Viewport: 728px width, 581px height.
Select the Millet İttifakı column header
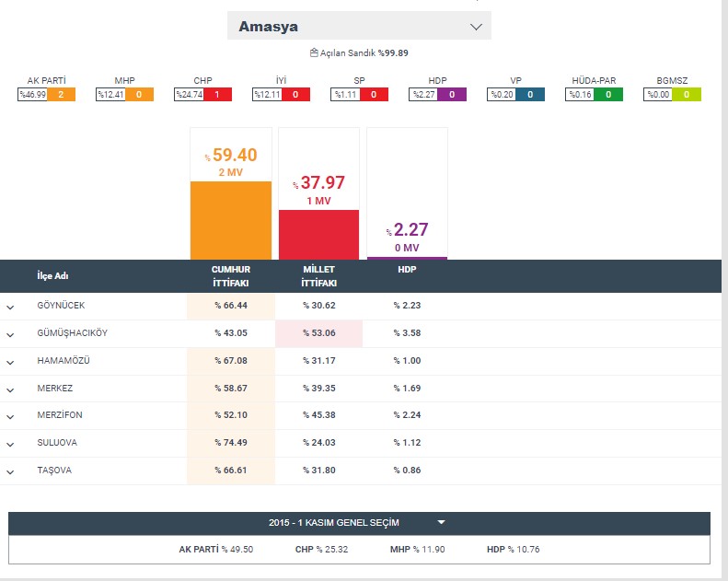(318, 275)
